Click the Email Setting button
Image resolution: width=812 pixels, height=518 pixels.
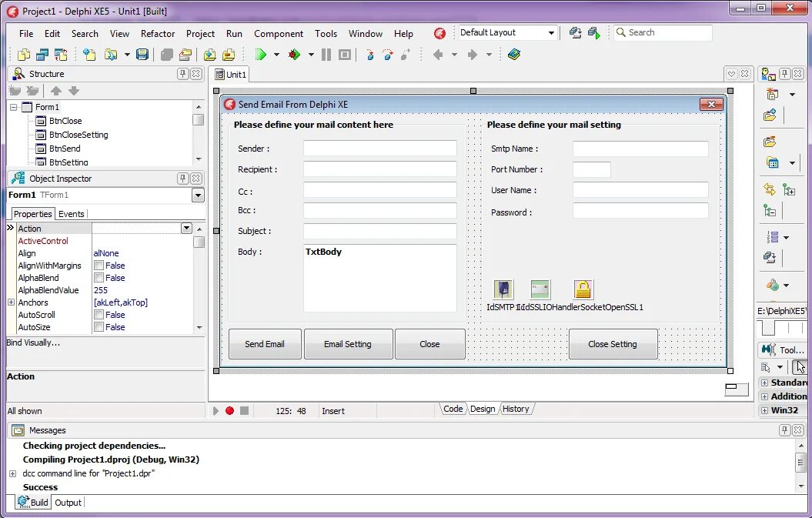pos(348,344)
